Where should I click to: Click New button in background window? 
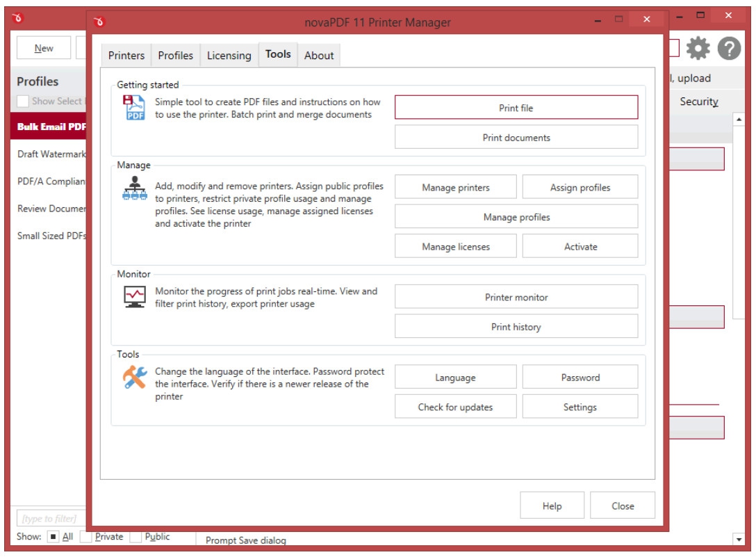[43, 48]
